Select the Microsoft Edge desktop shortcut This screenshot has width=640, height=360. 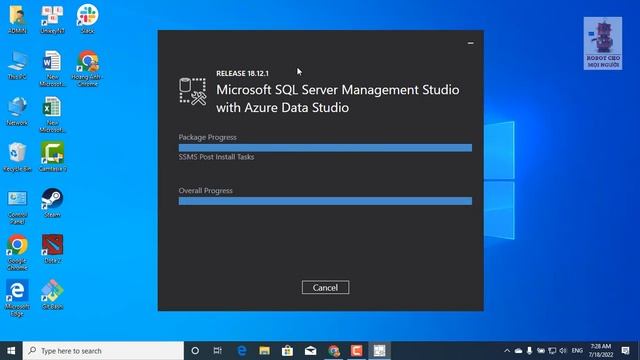17,298
